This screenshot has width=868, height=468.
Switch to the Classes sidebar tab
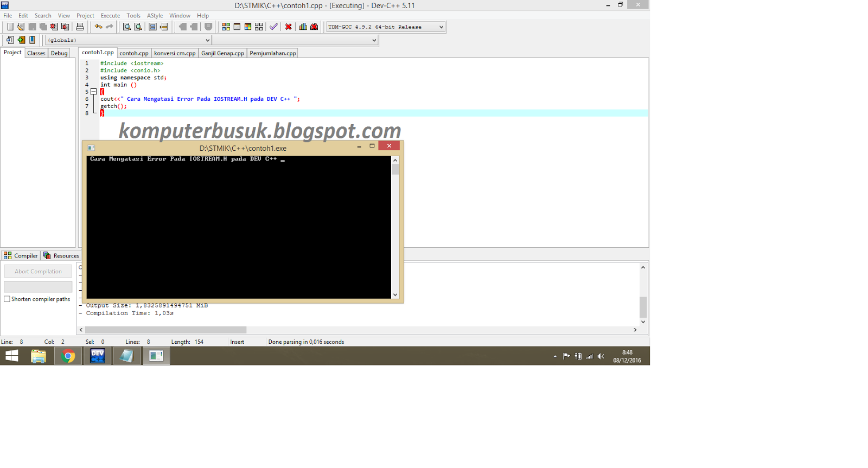tap(36, 53)
